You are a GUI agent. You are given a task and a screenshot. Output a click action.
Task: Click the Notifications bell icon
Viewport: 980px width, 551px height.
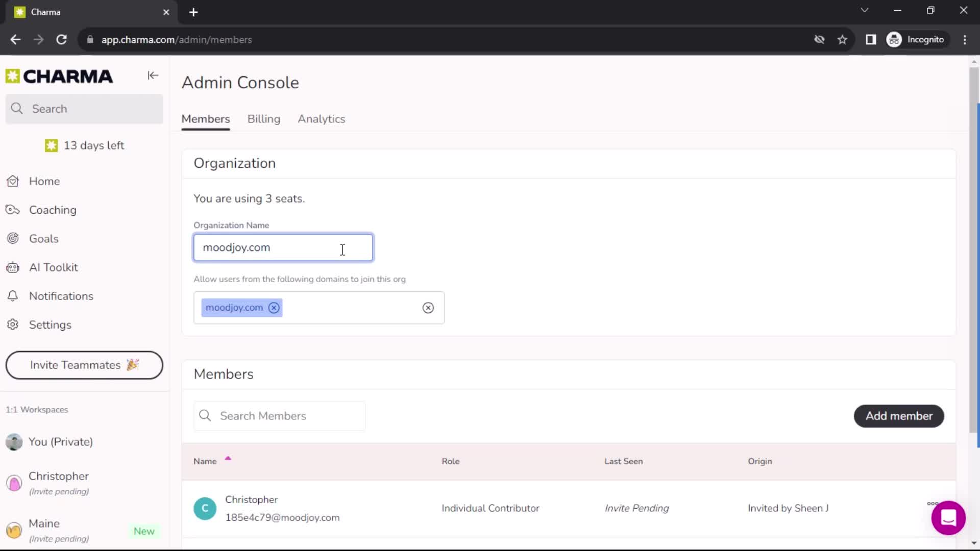click(x=13, y=296)
